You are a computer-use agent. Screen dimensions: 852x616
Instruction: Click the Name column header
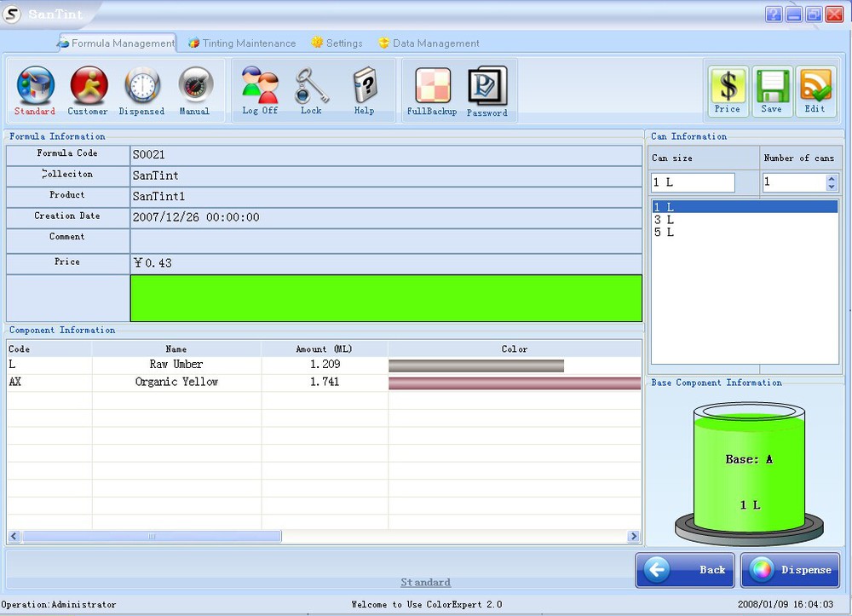[176, 348]
